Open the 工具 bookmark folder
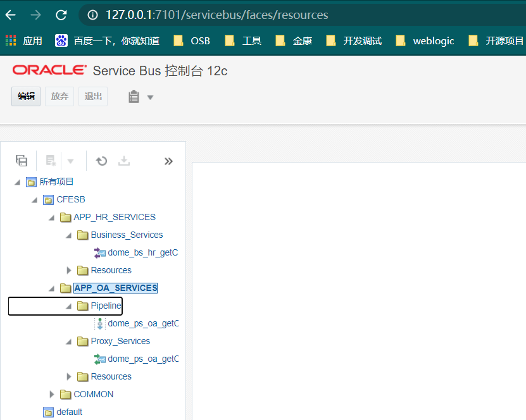 (243, 41)
